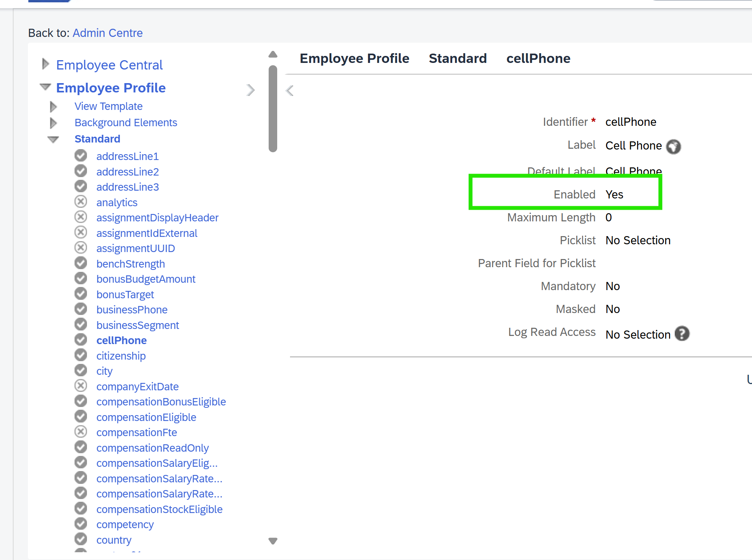Click the enabled check icon for addressLine3
The height and width of the screenshot is (560, 752).
point(81,186)
